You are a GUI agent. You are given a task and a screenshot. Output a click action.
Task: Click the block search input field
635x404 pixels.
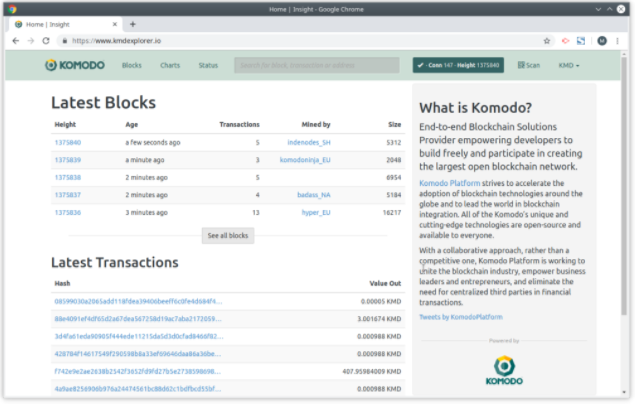point(317,65)
